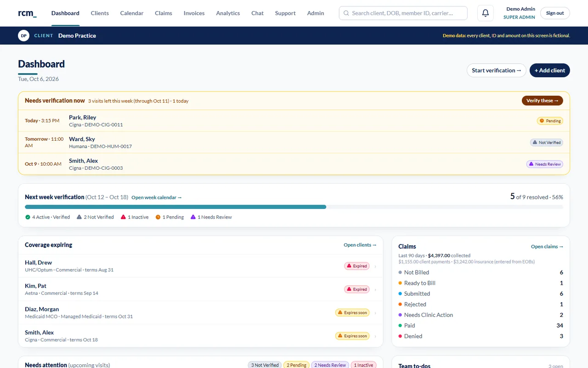This screenshot has height=368, width=588.
Task: Select the 3 Not Verified filter chip
Action: click(x=265, y=365)
